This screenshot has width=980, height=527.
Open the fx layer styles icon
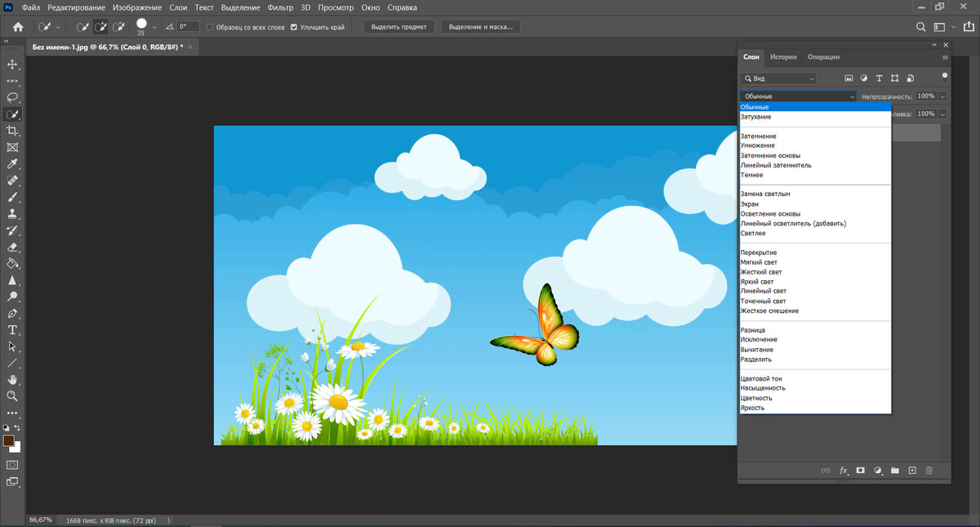[x=844, y=471]
